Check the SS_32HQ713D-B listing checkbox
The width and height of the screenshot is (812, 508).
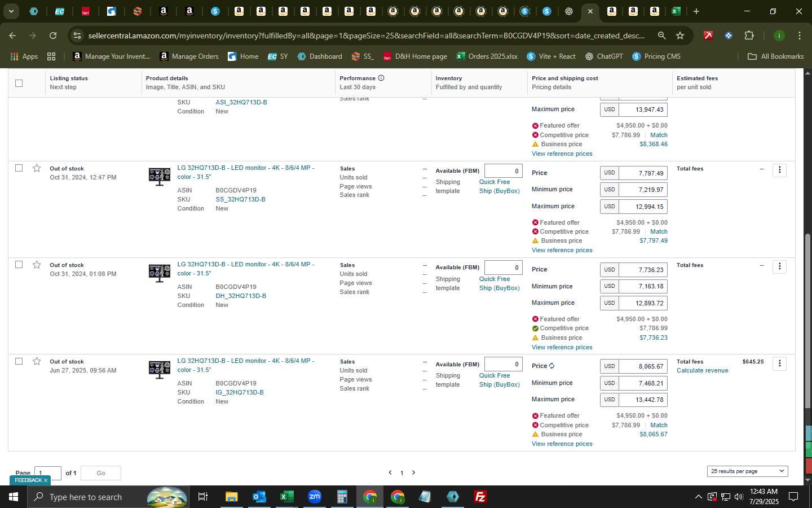point(19,168)
